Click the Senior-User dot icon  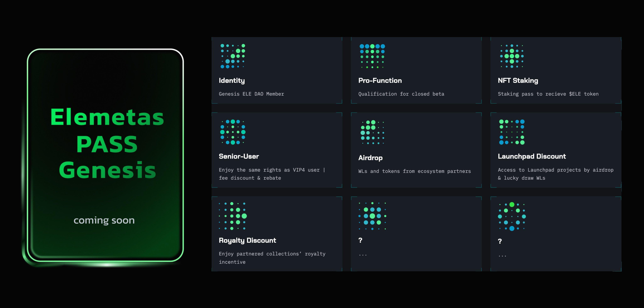coord(233,132)
